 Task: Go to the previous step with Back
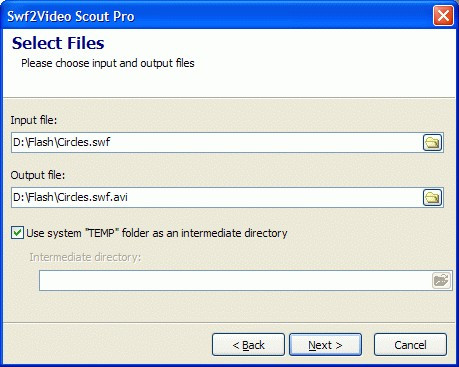(248, 345)
